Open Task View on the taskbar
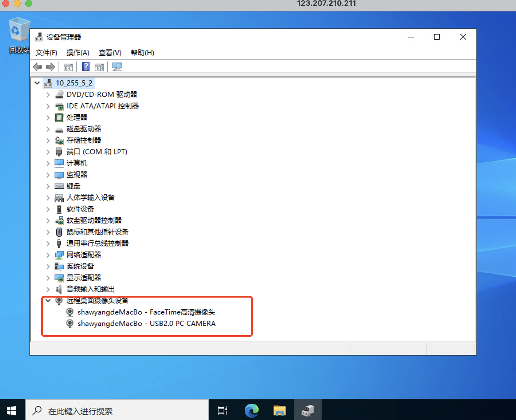Viewport: 516px width, 420px height. (222, 411)
